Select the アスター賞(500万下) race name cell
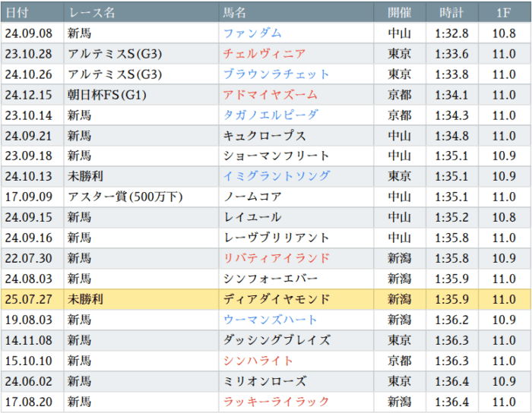 click(141, 197)
